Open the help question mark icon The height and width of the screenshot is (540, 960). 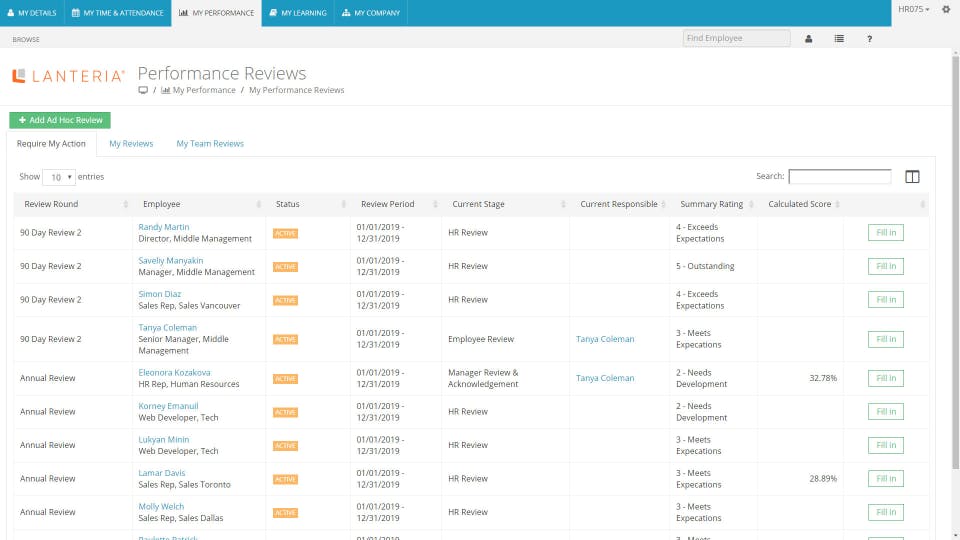click(x=869, y=39)
